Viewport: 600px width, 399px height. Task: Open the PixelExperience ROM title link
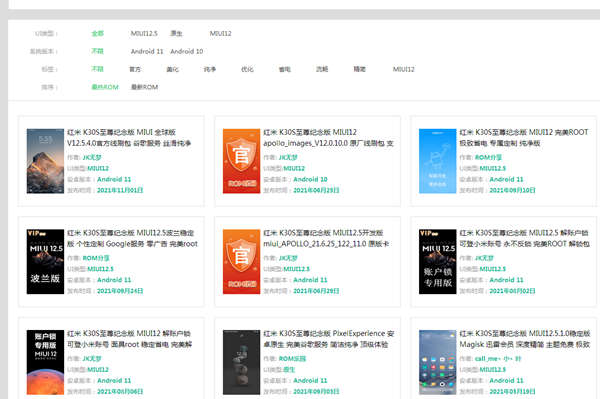(x=329, y=339)
